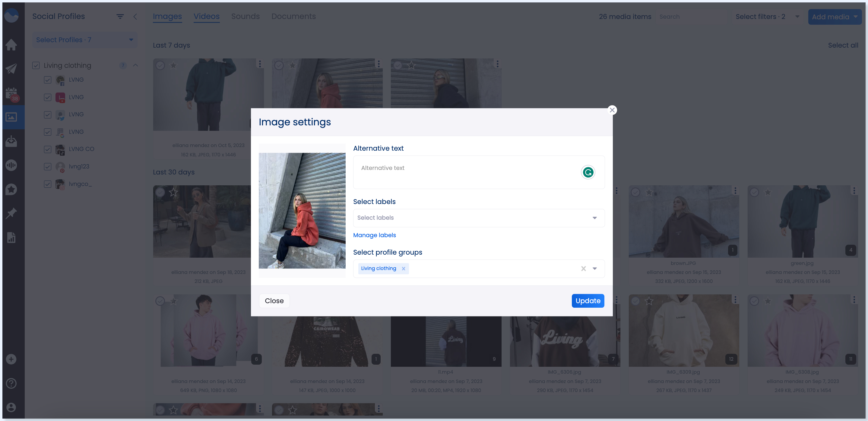Viewport: 868px width, 421px height.
Task: Click the Grammarly icon in alternative text
Action: [x=588, y=172]
